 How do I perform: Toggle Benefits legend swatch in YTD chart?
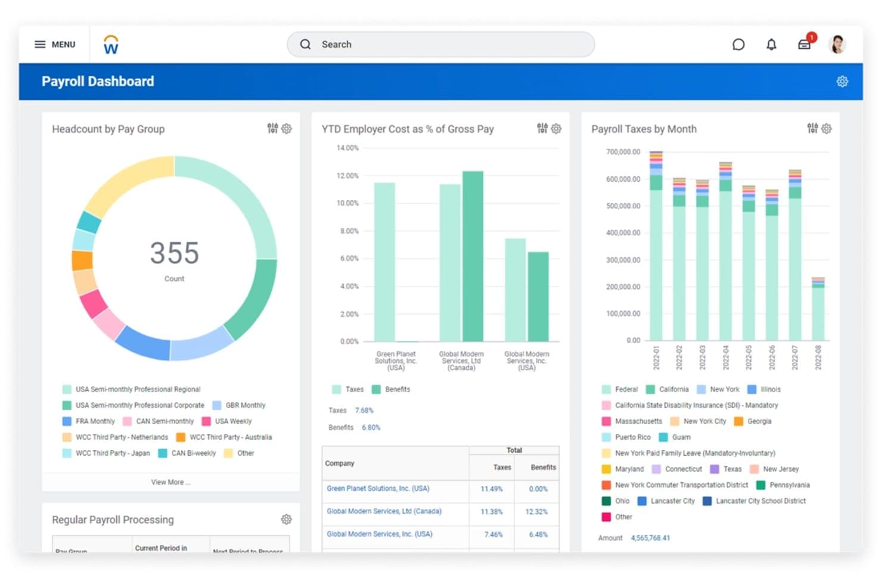pos(377,390)
